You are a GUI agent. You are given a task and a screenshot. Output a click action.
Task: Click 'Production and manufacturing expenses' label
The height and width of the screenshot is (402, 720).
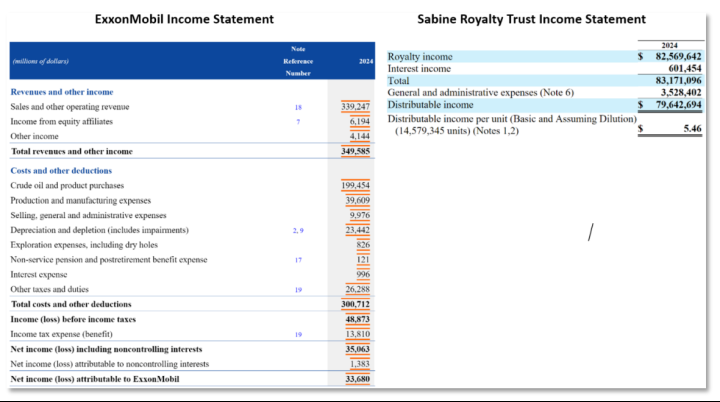pos(81,200)
